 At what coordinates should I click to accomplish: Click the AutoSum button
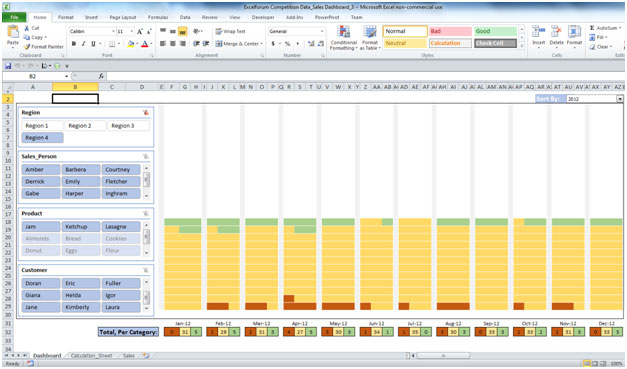click(x=605, y=28)
